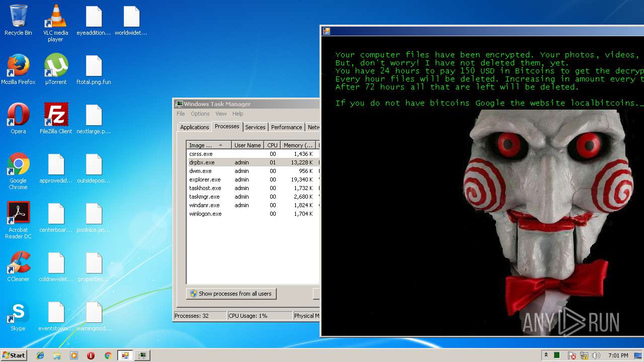Select the centerboar file on desktop
Viewport: 644px width, 362px height.
[56, 218]
